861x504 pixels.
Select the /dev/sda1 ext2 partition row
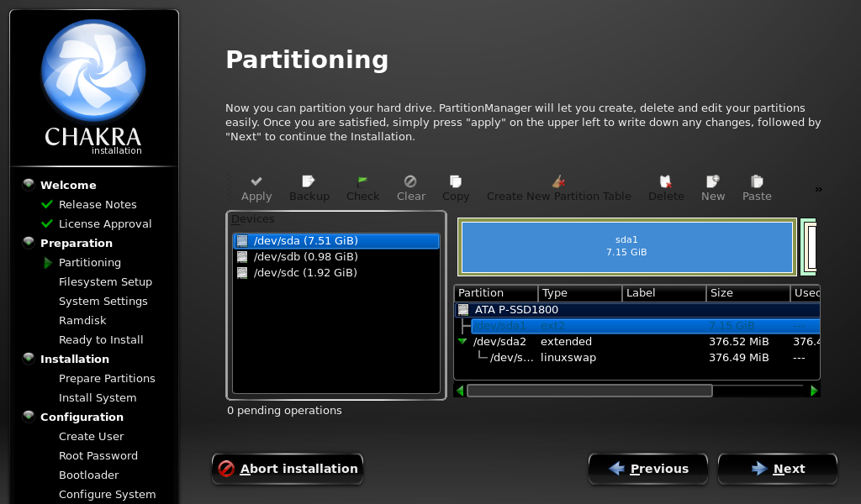645,326
